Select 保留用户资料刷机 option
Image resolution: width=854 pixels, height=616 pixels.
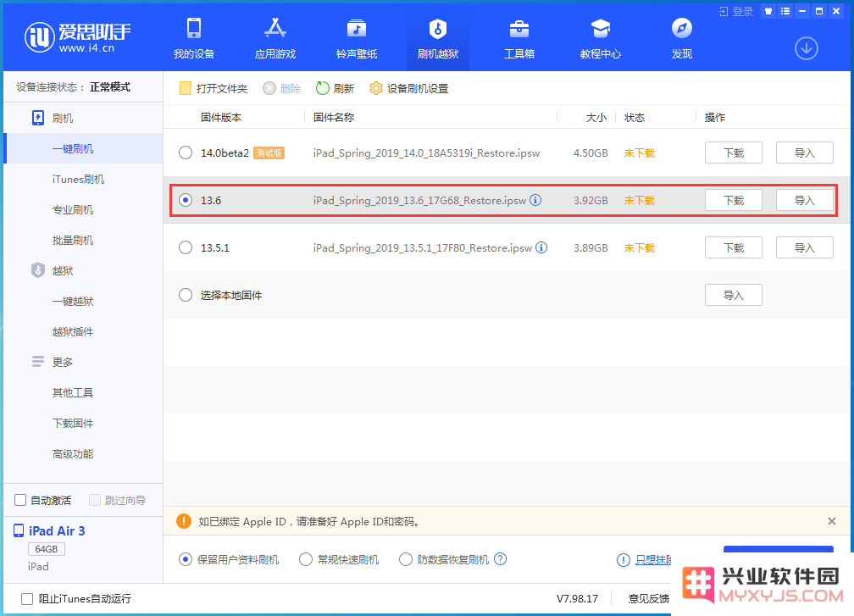(186, 559)
